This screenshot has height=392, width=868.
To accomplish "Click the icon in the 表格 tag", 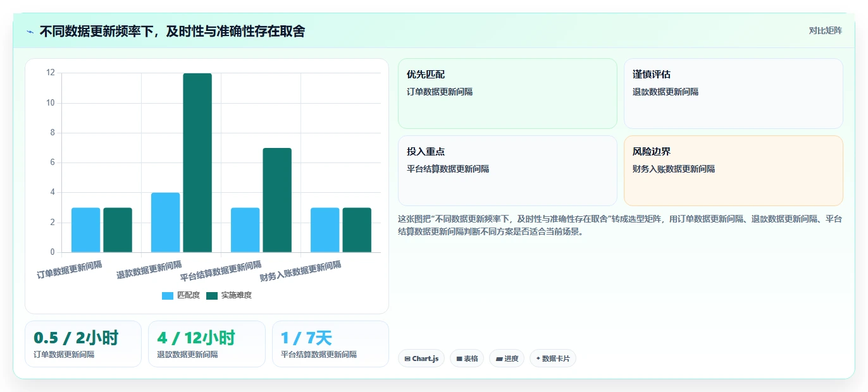I will [459, 358].
